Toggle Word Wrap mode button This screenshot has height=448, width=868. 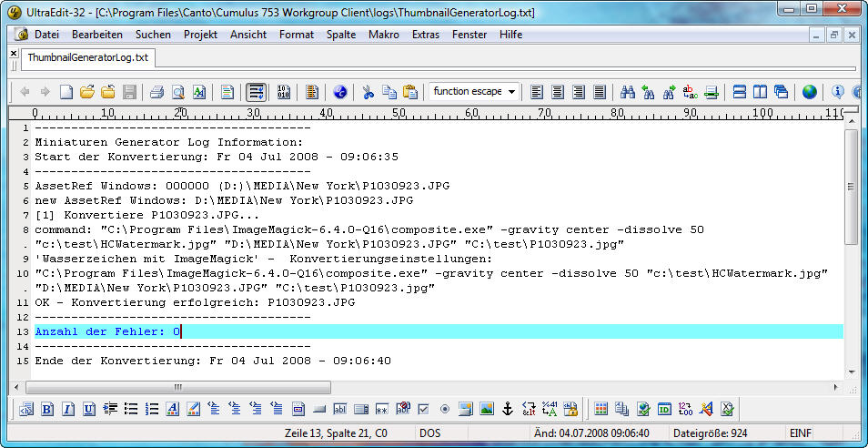257,92
